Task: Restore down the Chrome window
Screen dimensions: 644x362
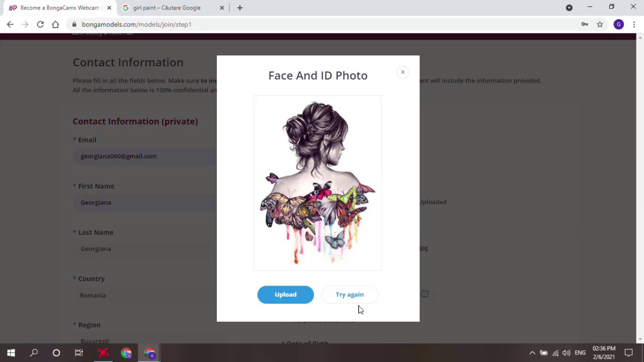Action: pos(611,7)
